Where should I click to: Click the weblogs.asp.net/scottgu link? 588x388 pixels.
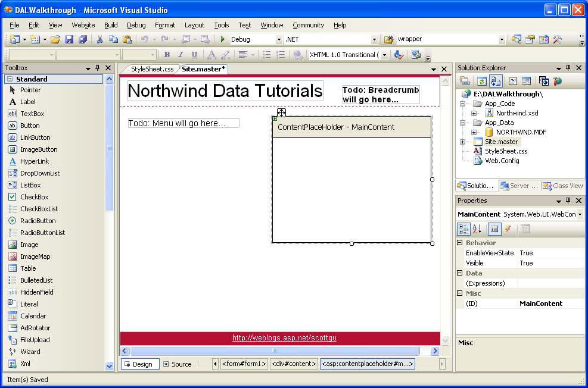point(284,338)
